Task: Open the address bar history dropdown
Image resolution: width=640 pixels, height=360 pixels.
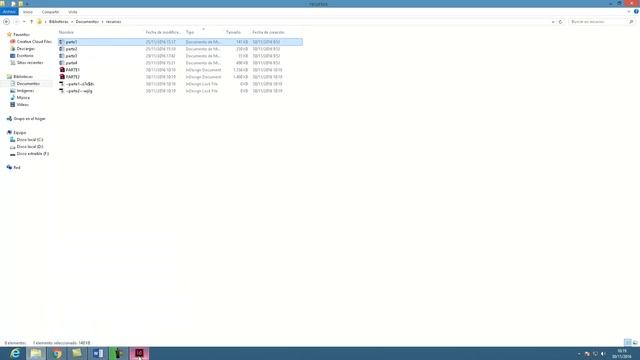Action: click(553, 22)
